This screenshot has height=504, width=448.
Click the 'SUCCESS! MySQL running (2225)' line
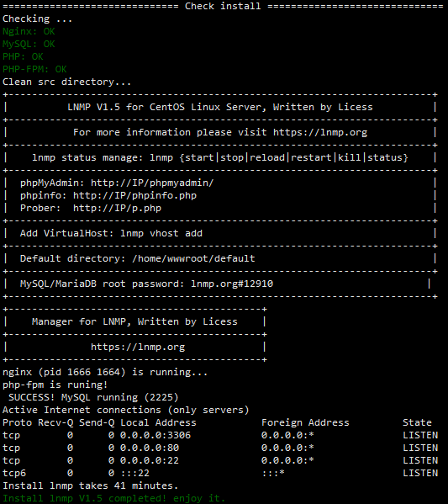[93, 398]
